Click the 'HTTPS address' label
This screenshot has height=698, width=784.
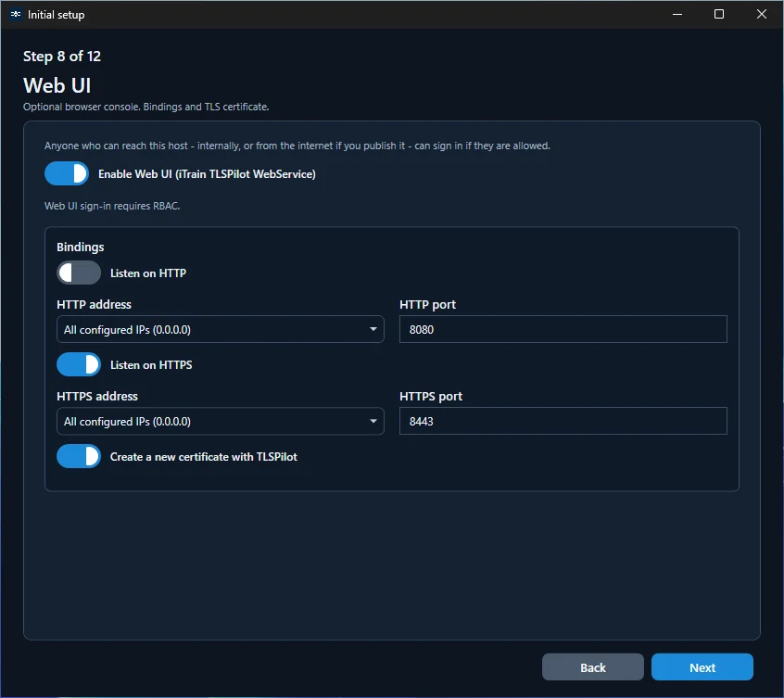(97, 397)
